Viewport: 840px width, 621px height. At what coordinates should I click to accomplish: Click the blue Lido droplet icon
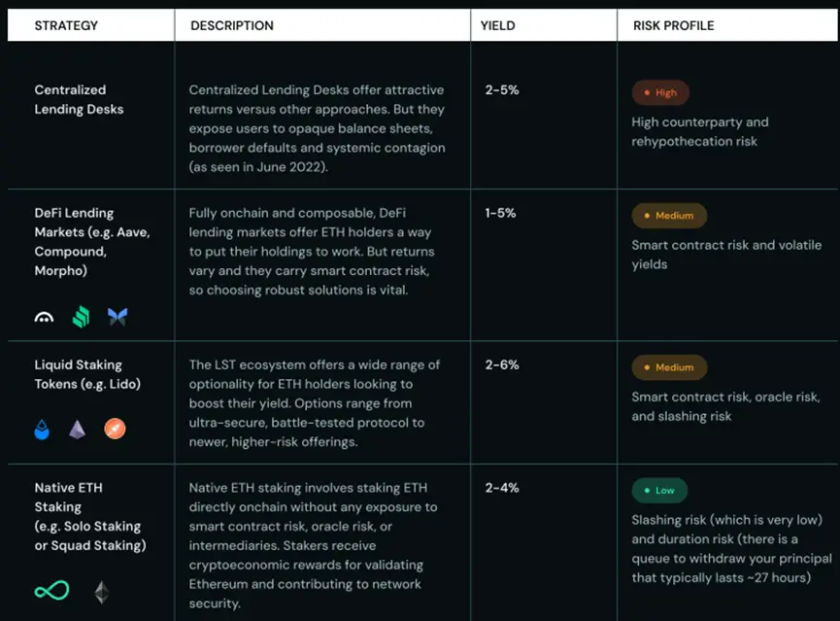pos(42,429)
